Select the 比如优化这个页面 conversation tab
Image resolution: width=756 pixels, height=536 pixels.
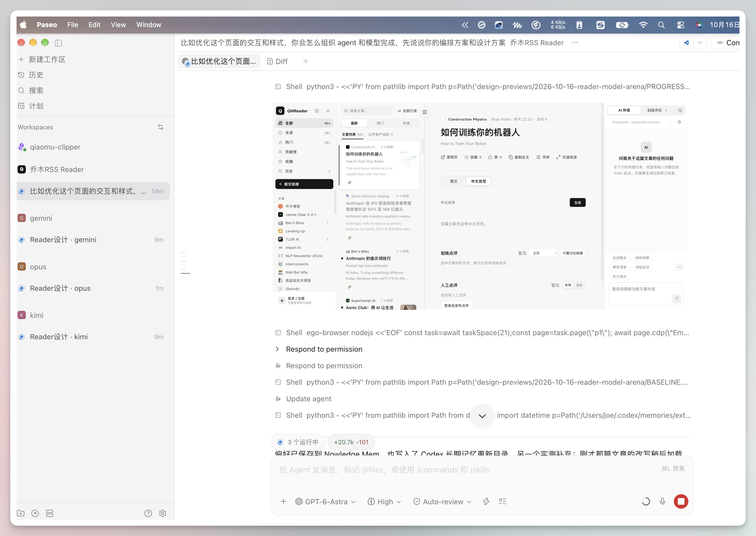(x=219, y=61)
